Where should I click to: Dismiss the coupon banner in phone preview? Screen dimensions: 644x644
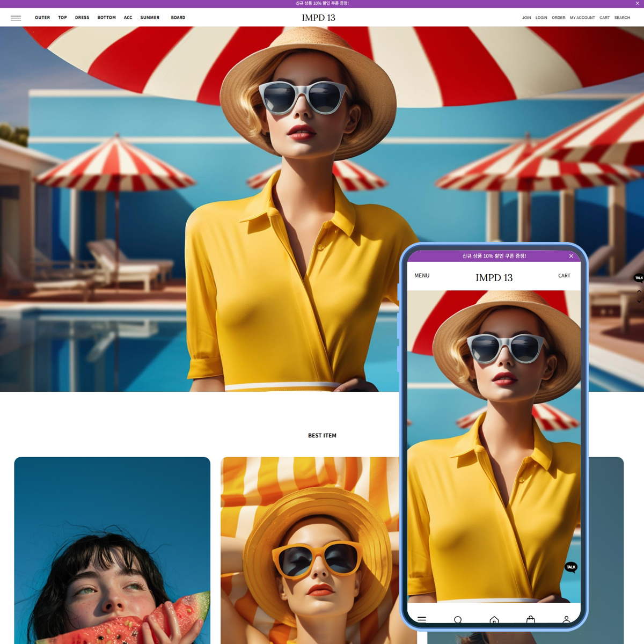[571, 256]
